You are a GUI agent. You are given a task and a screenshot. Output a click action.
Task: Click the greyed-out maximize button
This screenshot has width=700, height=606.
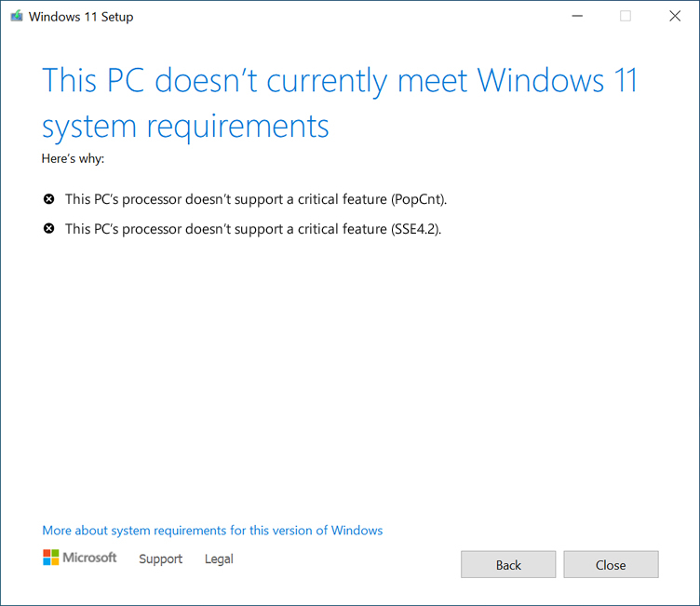point(626,16)
